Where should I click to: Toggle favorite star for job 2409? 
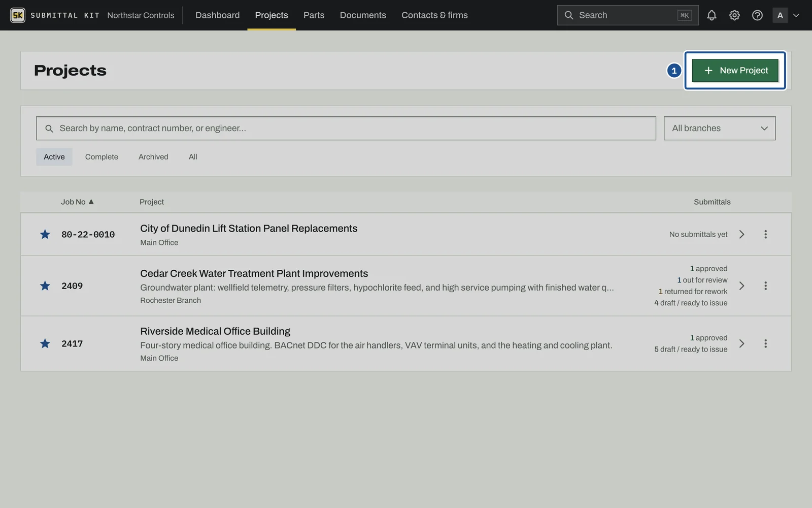point(45,286)
